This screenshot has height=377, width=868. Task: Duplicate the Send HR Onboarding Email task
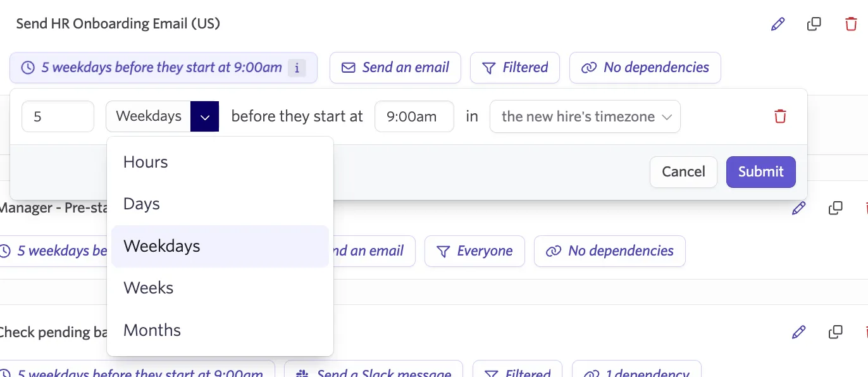pyautogui.click(x=814, y=24)
